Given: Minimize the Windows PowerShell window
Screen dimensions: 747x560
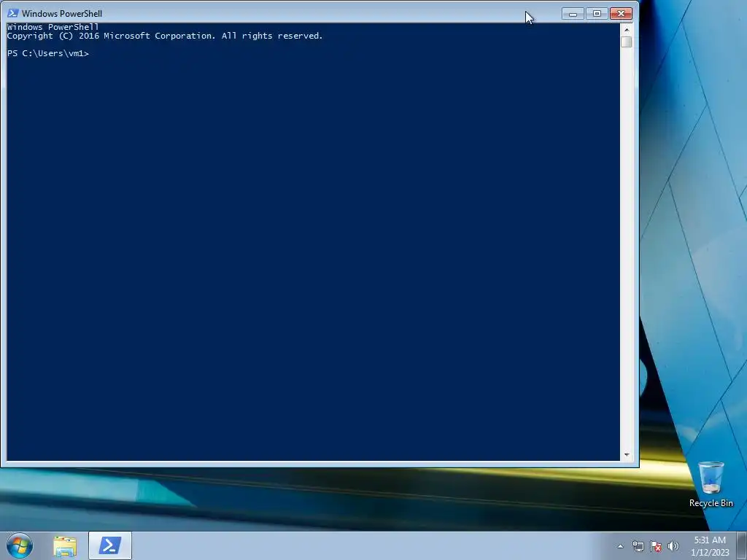Looking at the screenshot, I should click(573, 14).
